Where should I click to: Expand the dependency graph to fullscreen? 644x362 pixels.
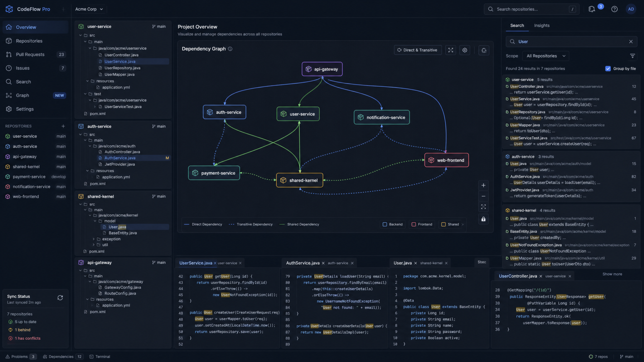[x=451, y=50]
